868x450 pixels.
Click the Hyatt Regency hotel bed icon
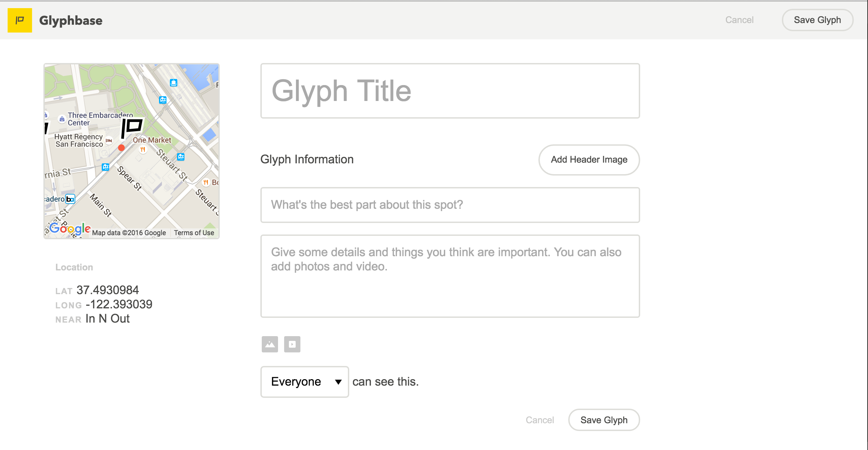pos(109,140)
